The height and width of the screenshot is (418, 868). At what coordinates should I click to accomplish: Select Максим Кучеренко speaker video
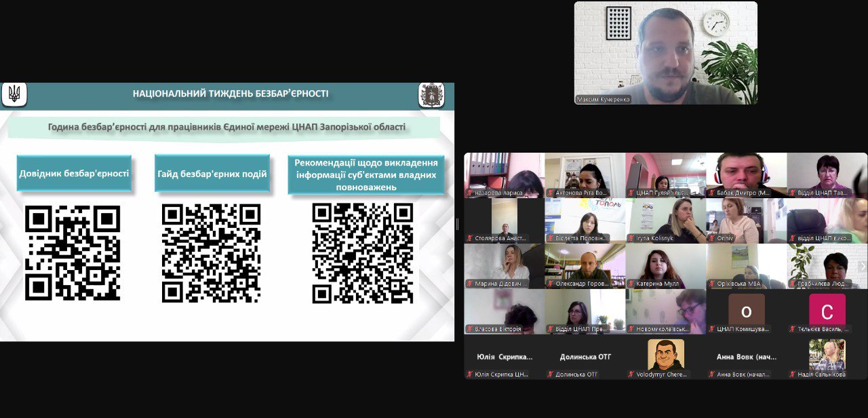tap(666, 53)
